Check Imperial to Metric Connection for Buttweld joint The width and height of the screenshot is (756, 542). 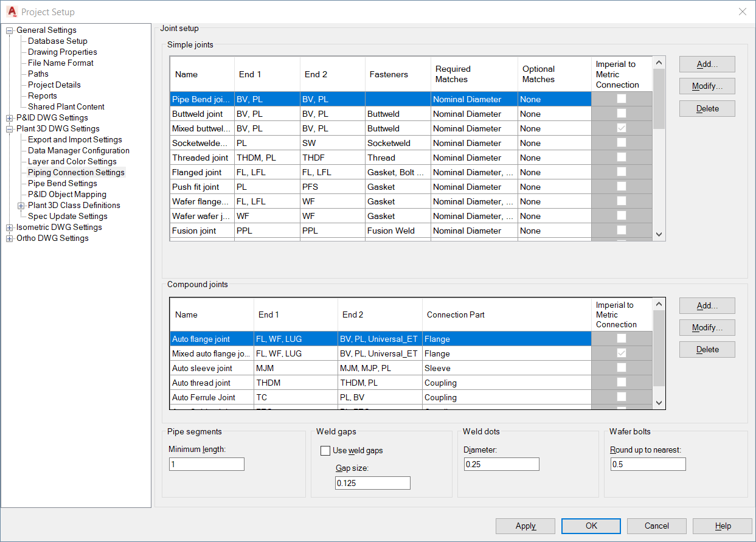(621, 114)
